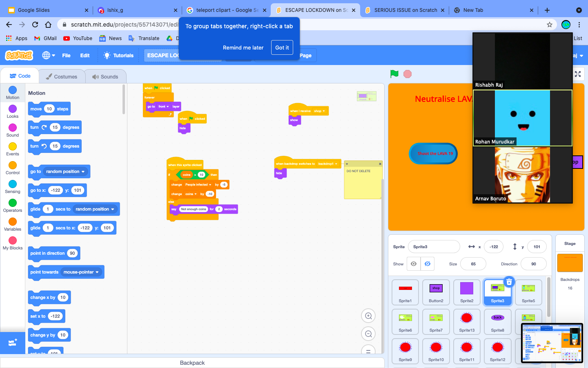
Task: Open GMail bookmark
Action: (x=45, y=38)
